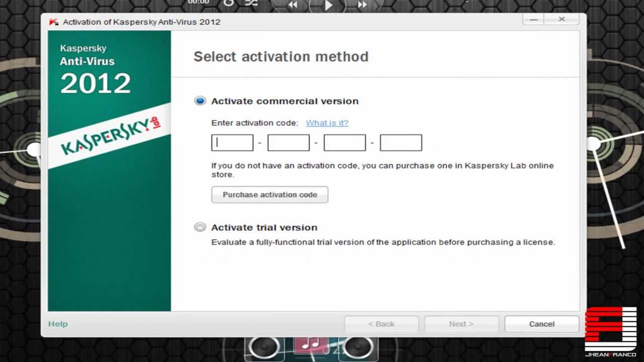Image resolution: width=644 pixels, height=362 pixels.
Task: Click Kaspersky K icon in title bar
Action: tap(53, 22)
